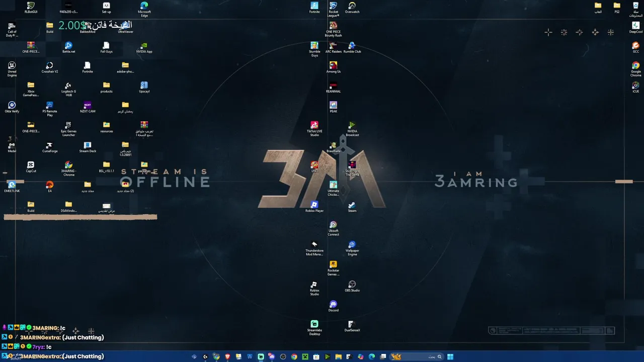
Task: Open the Roblox Studio desktop shortcut
Action: (x=314, y=288)
